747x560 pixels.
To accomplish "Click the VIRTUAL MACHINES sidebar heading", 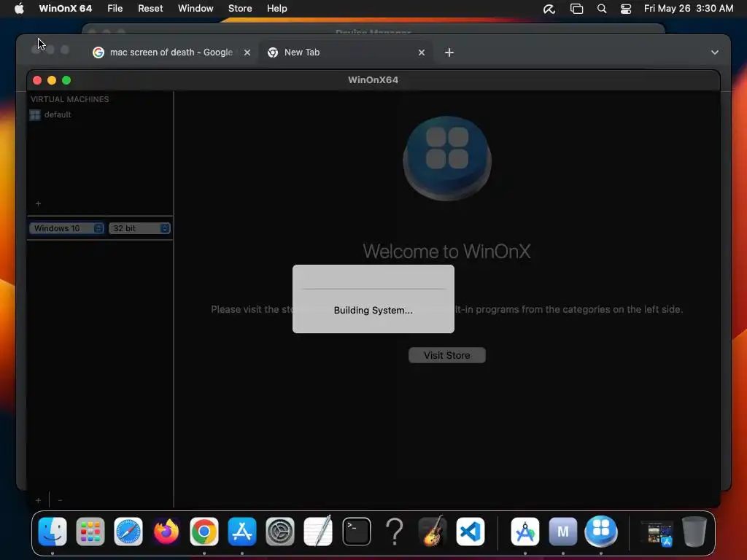I will click(x=69, y=99).
